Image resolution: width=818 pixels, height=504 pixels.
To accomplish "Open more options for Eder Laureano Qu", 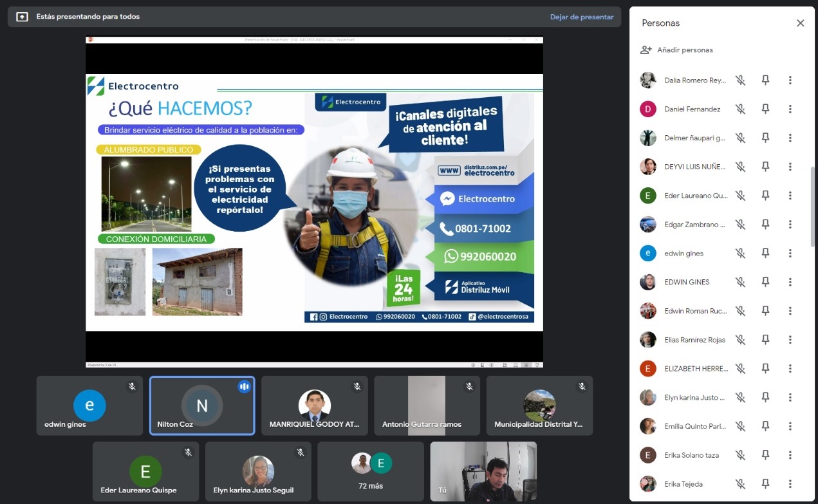I will click(790, 196).
